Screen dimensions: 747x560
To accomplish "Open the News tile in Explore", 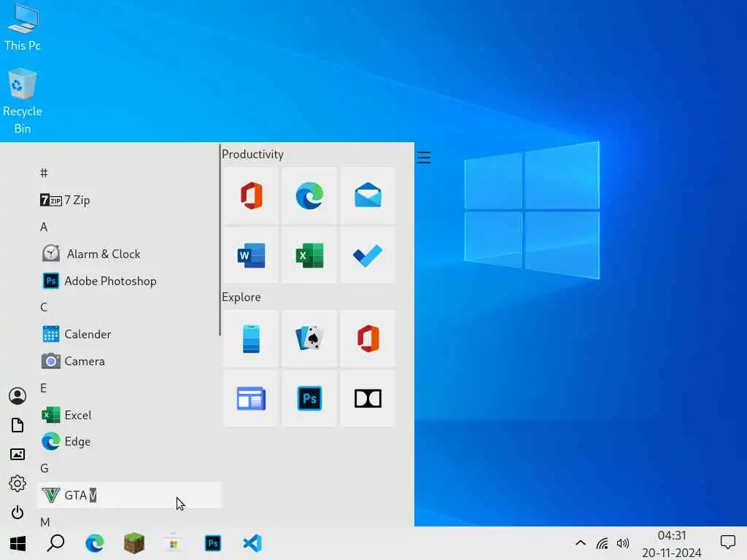I will tap(251, 399).
